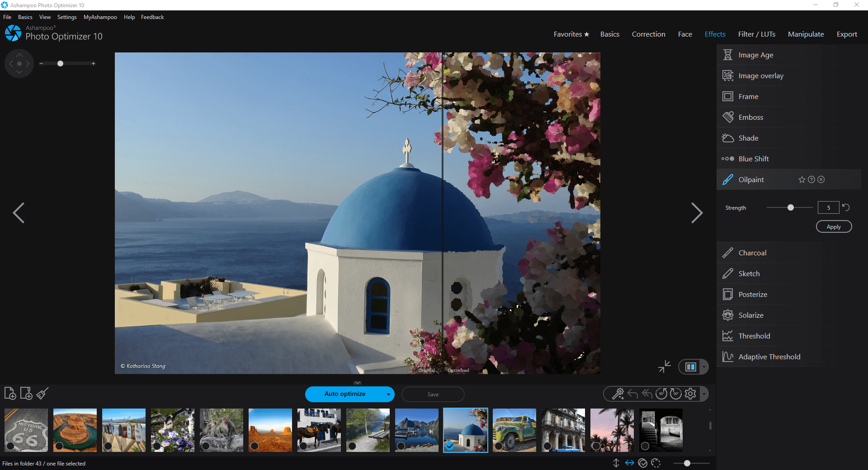
Task: Reset the Strength value with undo arrow
Action: pyautogui.click(x=846, y=207)
